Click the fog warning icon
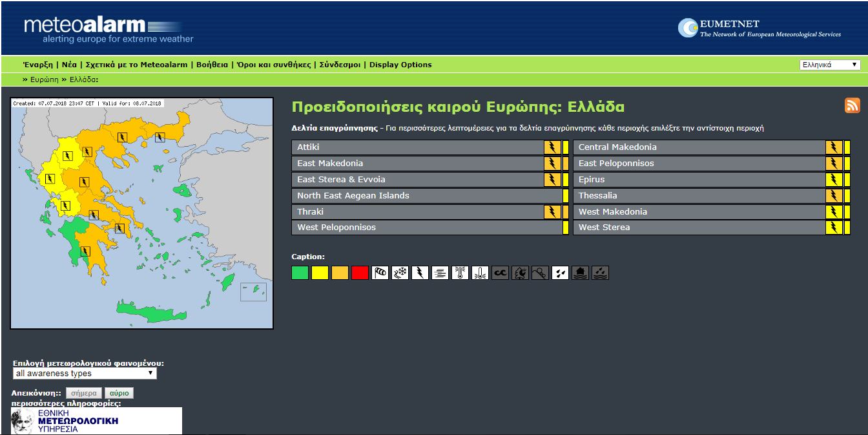 coord(440,272)
